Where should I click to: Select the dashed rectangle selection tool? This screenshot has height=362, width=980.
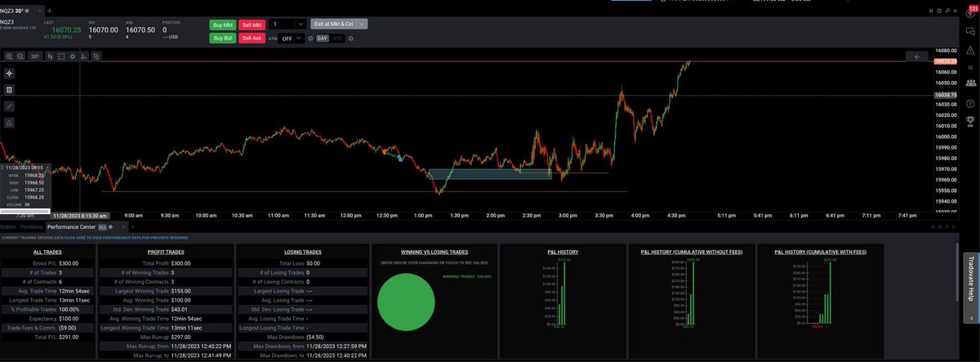click(61, 56)
